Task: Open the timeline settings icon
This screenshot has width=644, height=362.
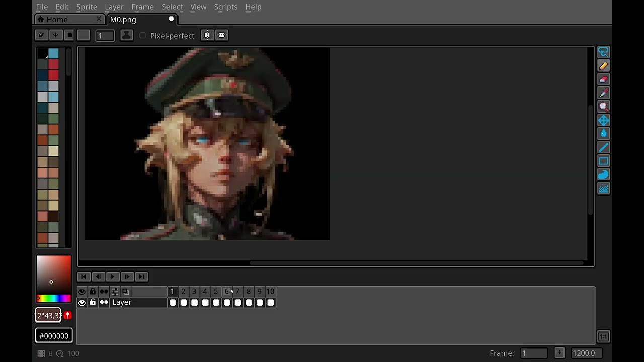Action: (115, 291)
